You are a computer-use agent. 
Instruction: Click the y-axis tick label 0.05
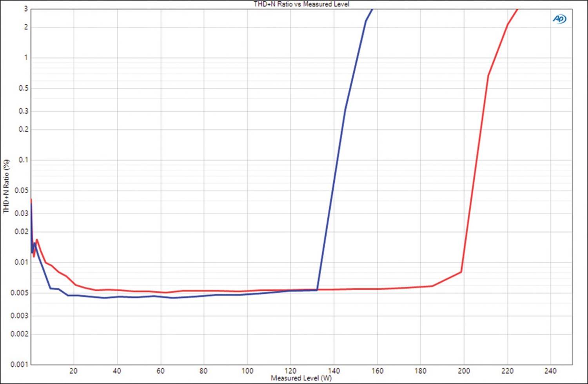[22, 190]
